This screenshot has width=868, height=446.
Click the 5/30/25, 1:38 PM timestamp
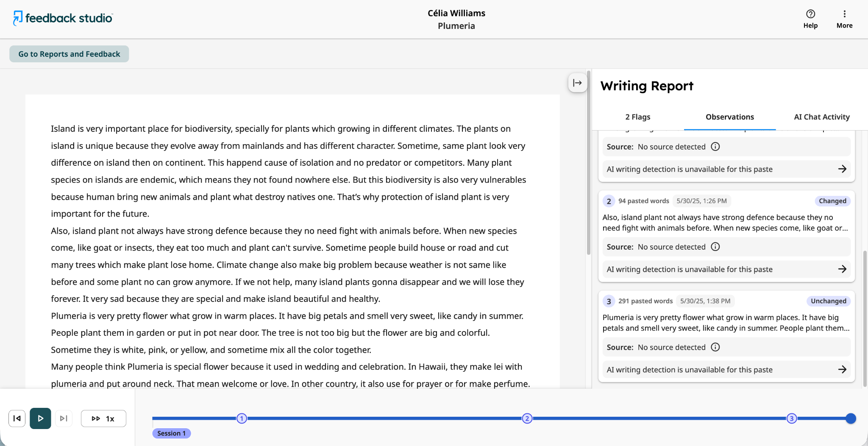tap(705, 301)
